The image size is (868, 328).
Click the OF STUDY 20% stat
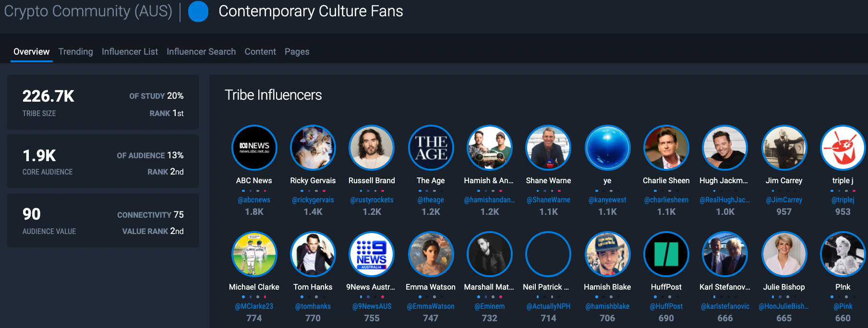click(x=157, y=96)
